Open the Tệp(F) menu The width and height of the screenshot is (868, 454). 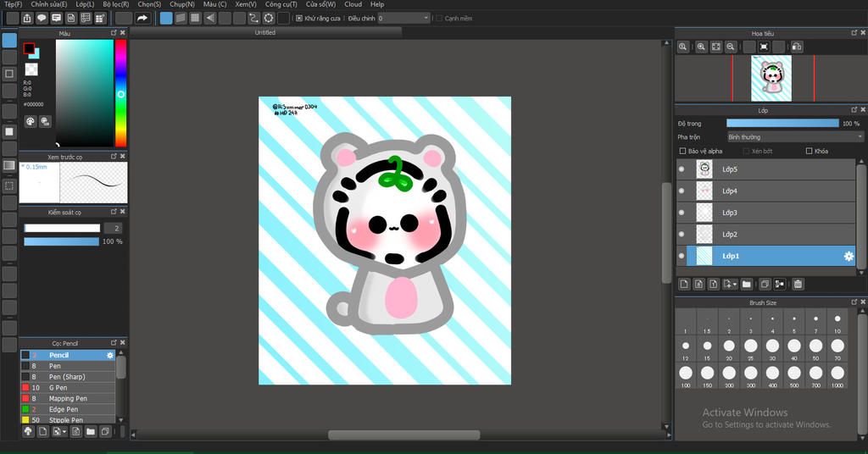[14, 4]
